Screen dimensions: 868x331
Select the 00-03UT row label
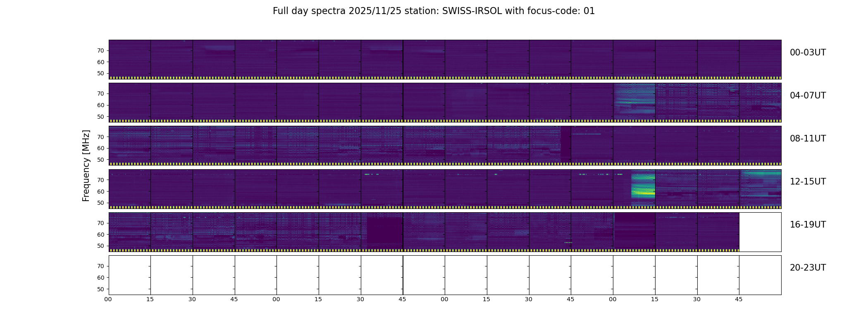(x=808, y=53)
